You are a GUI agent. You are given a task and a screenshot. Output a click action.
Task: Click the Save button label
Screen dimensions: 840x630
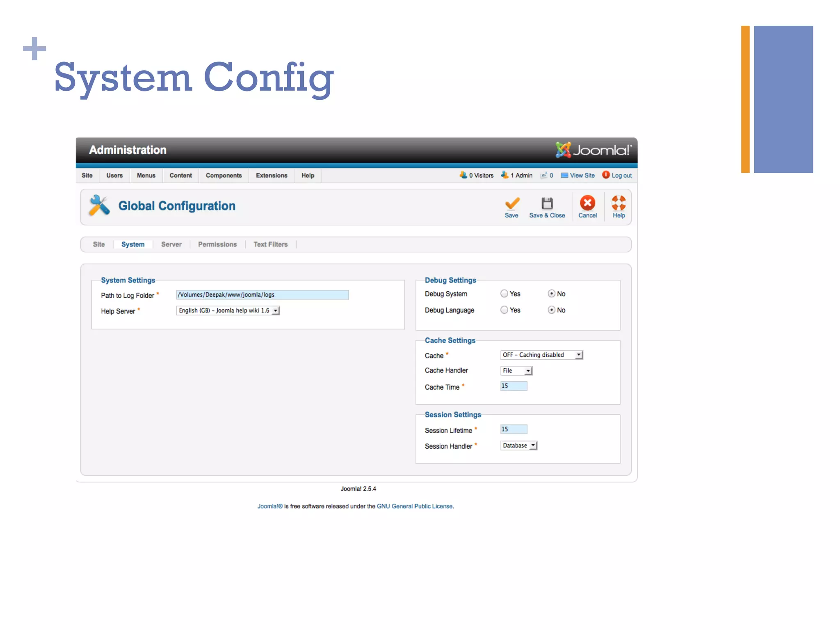coord(511,215)
